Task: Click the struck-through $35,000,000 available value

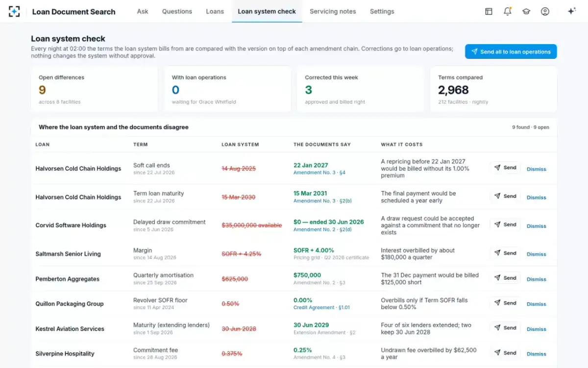Action: pos(252,225)
